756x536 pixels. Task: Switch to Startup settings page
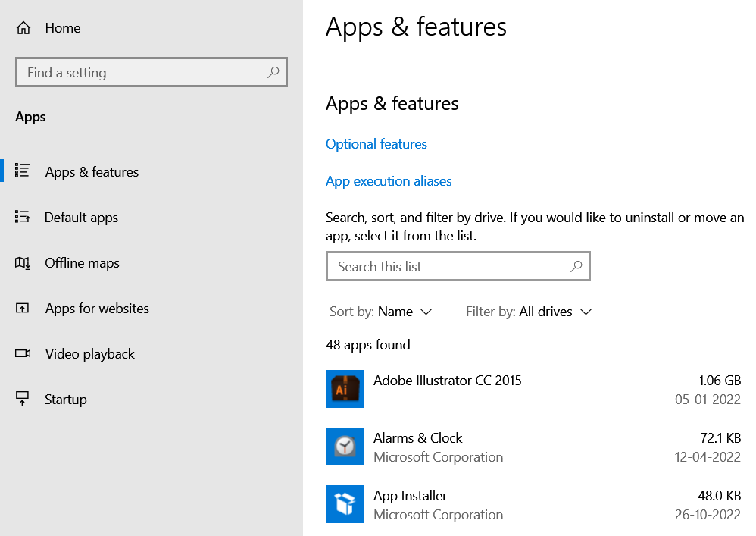66,400
